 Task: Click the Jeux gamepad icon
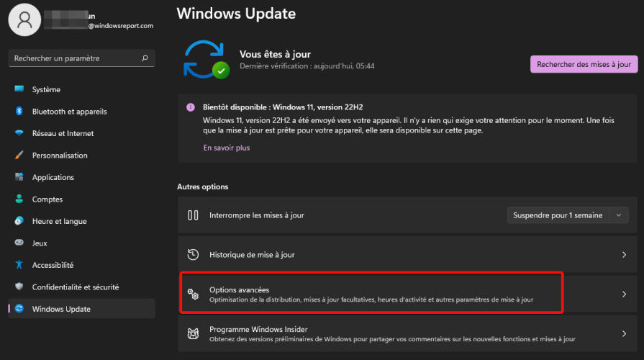19,243
